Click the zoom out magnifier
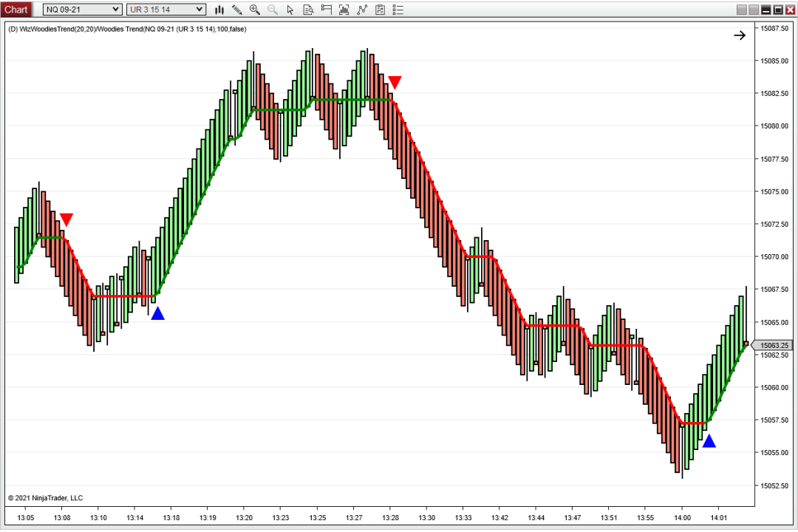 tap(272, 10)
